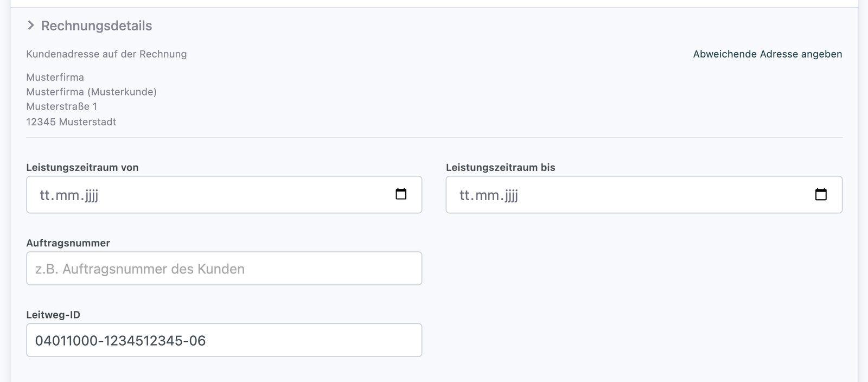868x382 pixels.
Task: Click the Leistungszeitraum von label
Action: click(82, 167)
